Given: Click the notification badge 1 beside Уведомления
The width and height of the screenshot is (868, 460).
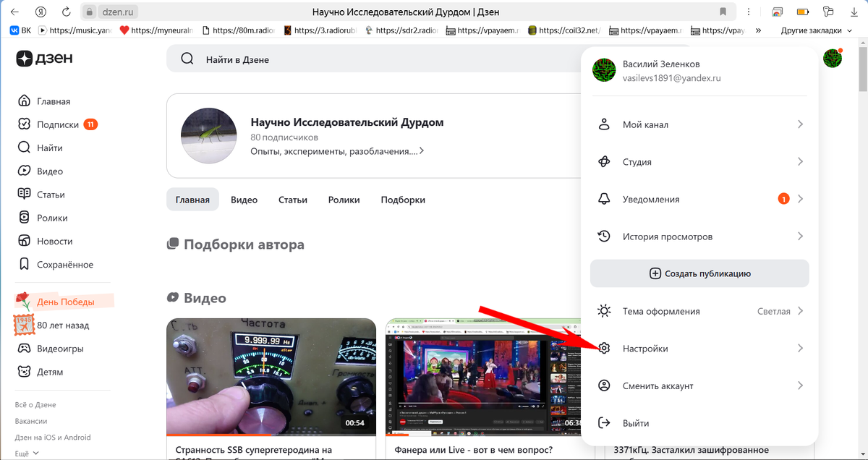Looking at the screenshot, I should (783, 199).
